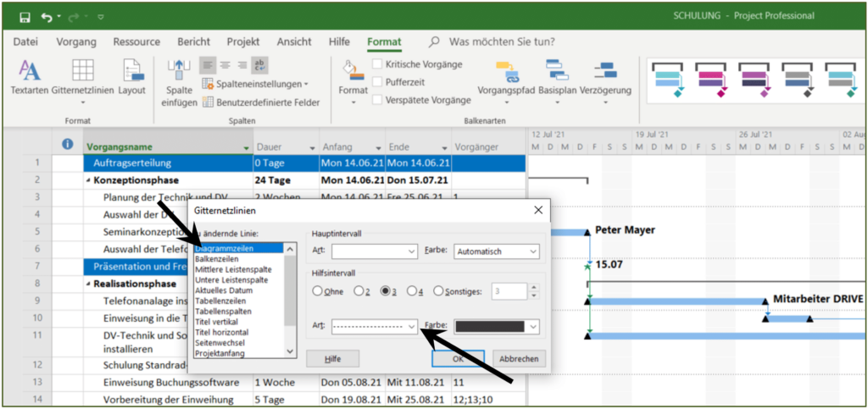Open the Dauer column filter arrow
The width and height of the screenshot is (868, 409).
[x=312, y=148]
